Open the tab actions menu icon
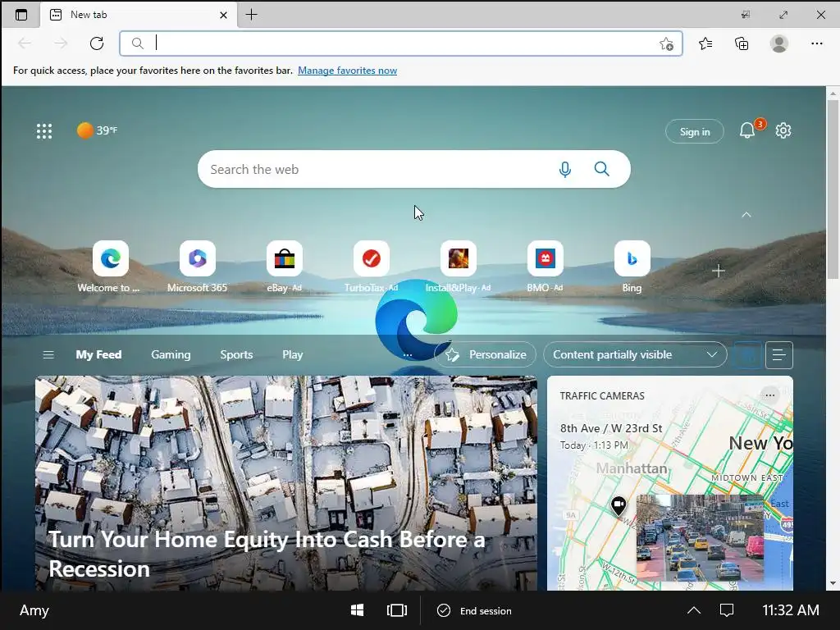 click(x=21, y=15)
